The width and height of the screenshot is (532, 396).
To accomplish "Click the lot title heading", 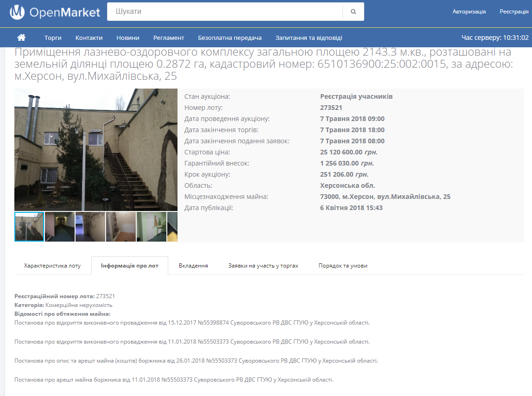I will [x=264, y=64].
